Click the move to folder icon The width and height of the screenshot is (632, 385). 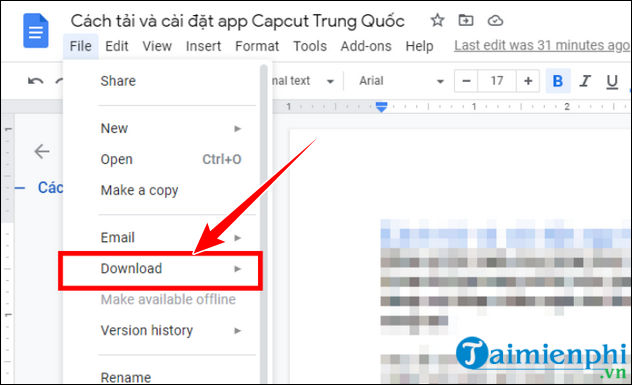click(x=466, y=20)
